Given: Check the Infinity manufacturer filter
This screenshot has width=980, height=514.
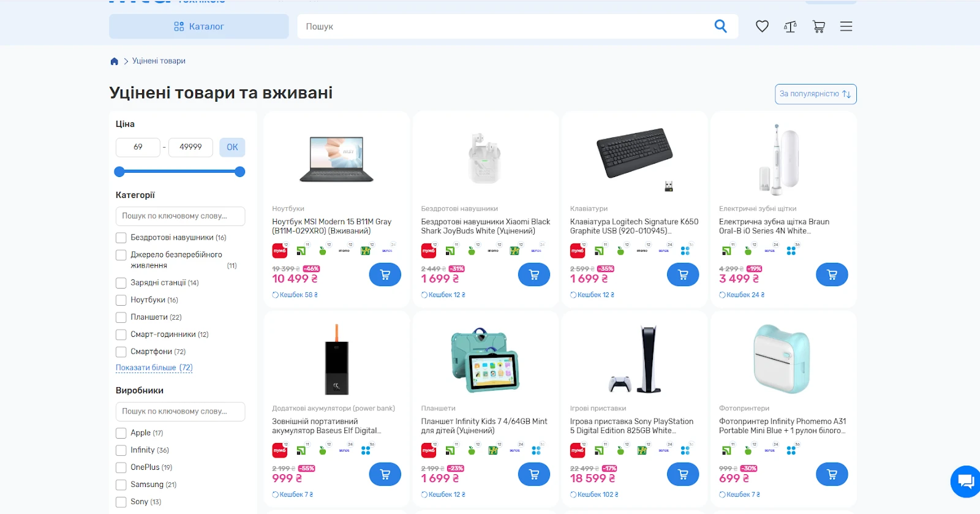Looking at the screenshot, I should point(121,450).
